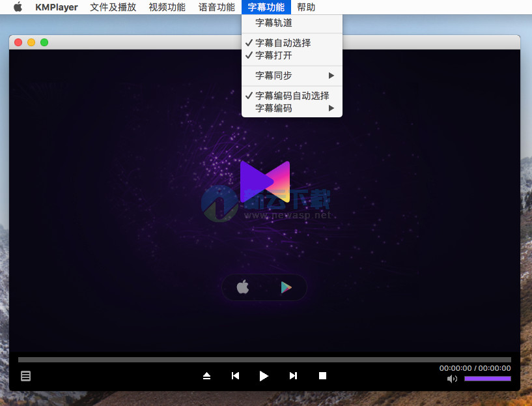Open the playlist panel icon

[x=25, y=376]
